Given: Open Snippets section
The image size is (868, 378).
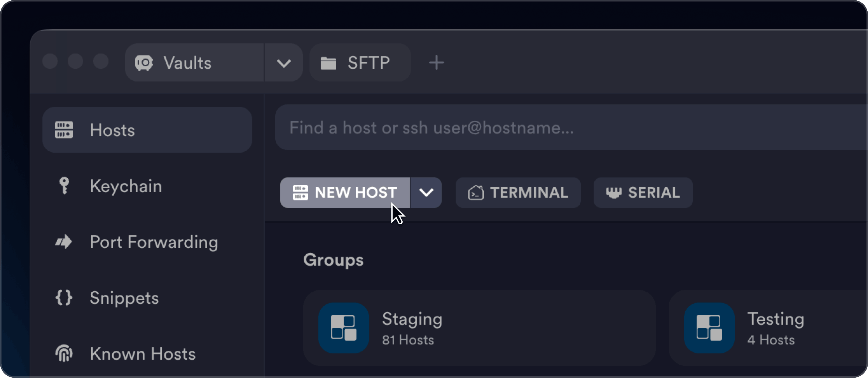Looking at the screenshot, I should [x=147, y=298].
